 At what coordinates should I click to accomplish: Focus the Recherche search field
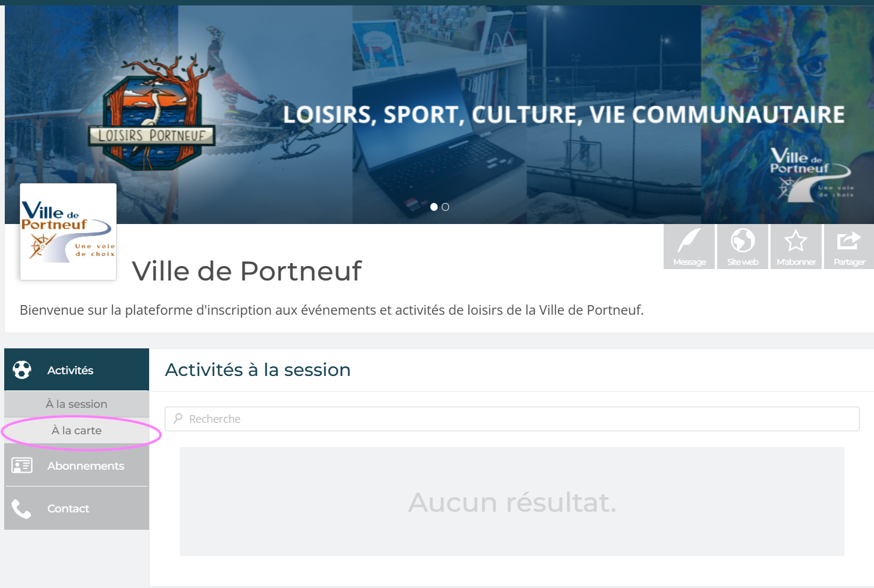click(x=512, y=419)
